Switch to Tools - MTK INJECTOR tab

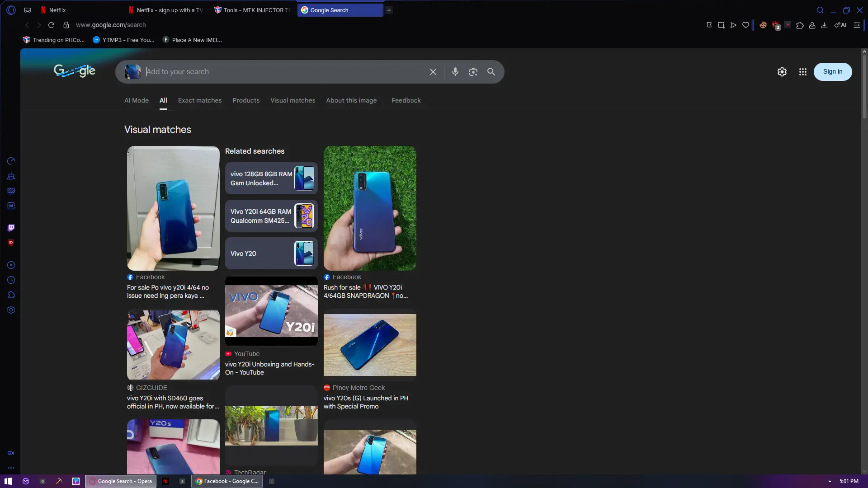(x=252, y=10)
